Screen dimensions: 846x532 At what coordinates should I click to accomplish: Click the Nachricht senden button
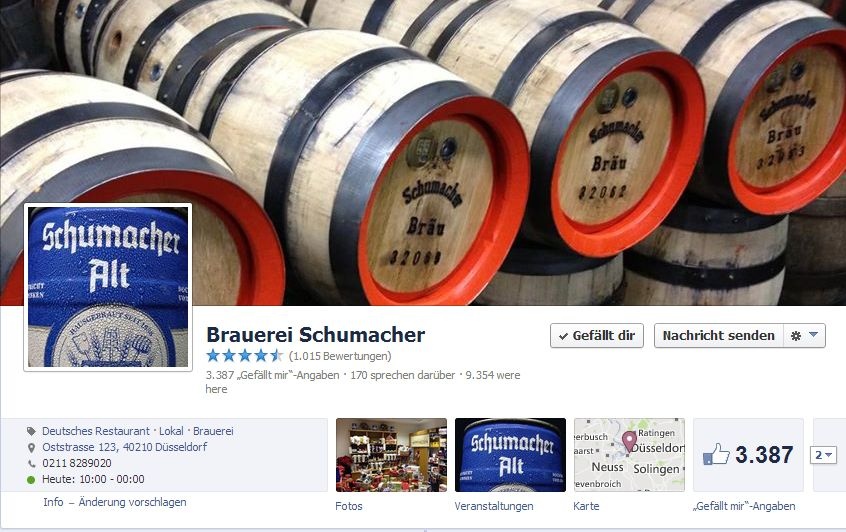(718, 336)
